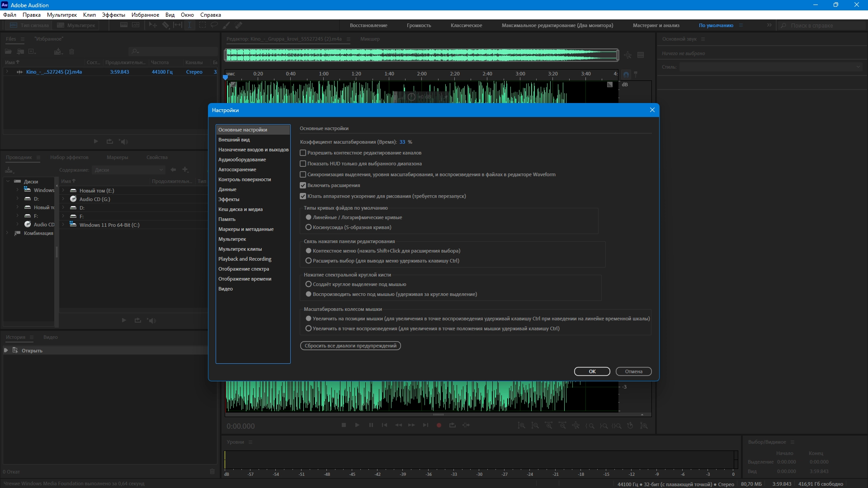Viewport: 868px width, 488px height.
Task: Click the time zoom factor value 33
Action: (402, 142)
